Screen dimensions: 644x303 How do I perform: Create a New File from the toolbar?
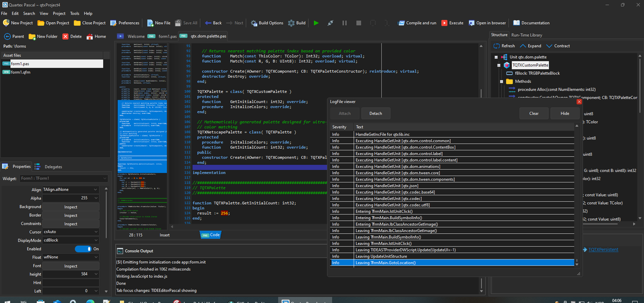coord(158,23)
